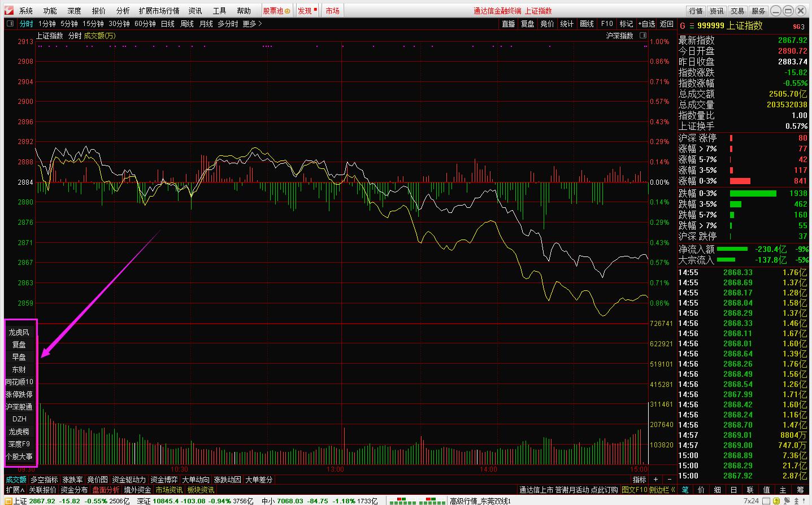Switch to the 日线 chart period
Viewport: 812px width, 505px height.
pyautogui.click(x=168, y=24)
